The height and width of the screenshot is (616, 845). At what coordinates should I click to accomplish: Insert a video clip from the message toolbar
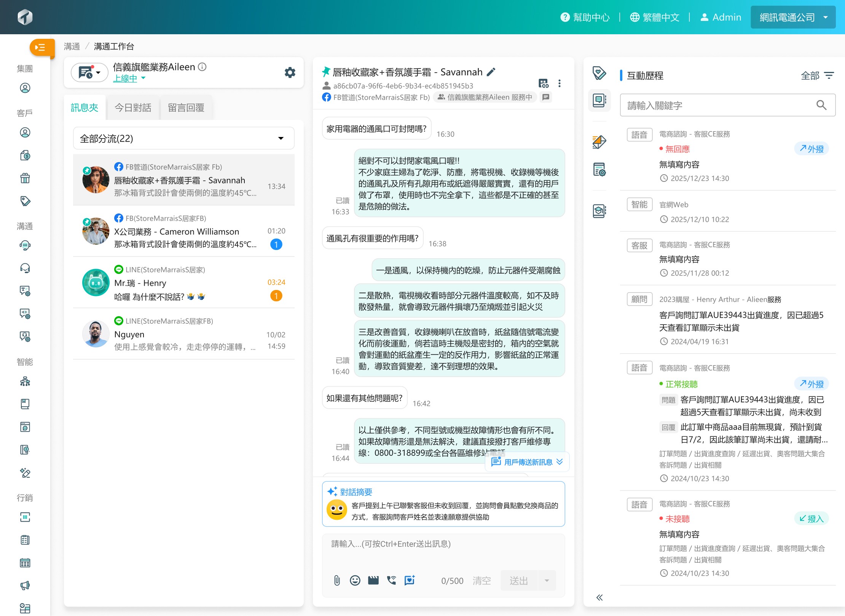tap(373, 580)
